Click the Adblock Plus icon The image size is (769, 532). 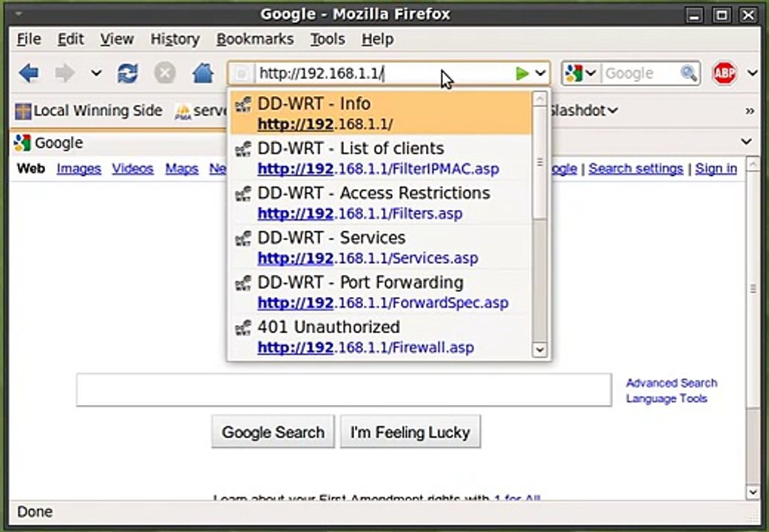(x=725, y=73)
